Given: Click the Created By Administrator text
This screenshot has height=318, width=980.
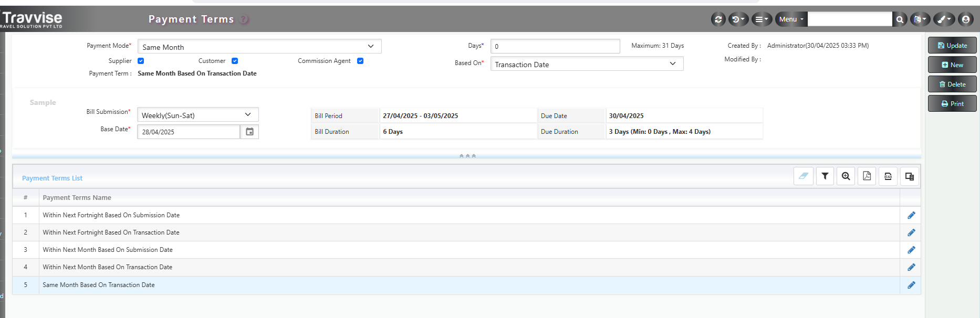Looking at the screenshot, I should click(x=818, y=46).
